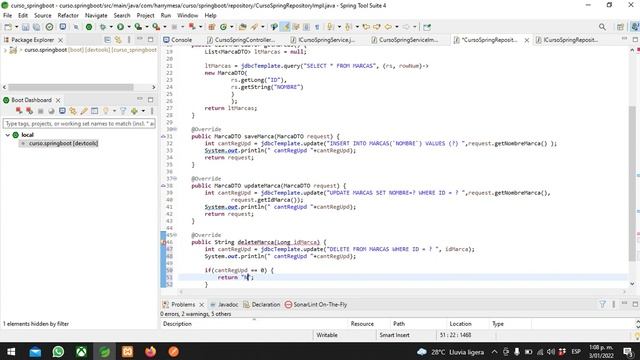Click the Resource column header in Problems
The height and width of the screenshot is (360, 640).
click(368, 324)
